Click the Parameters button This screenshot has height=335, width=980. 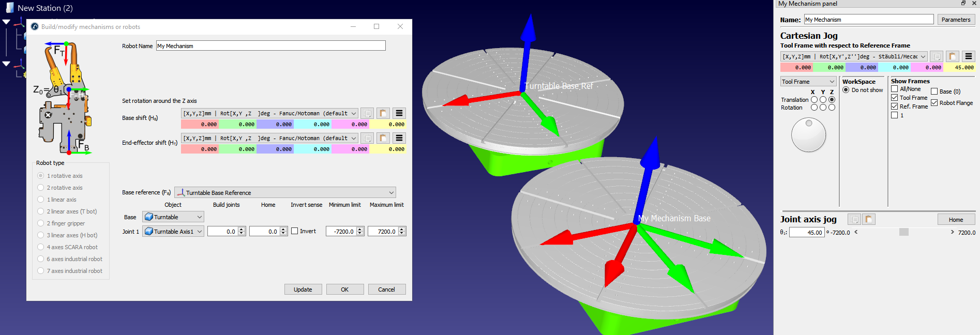956,20
